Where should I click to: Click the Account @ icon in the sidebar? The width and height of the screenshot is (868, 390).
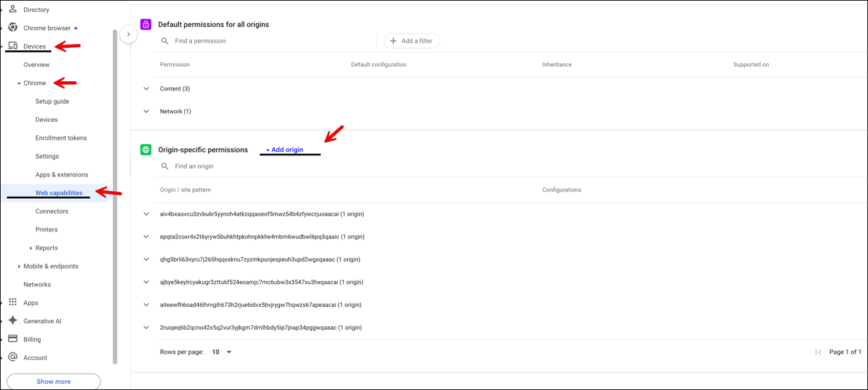(12, 357)
